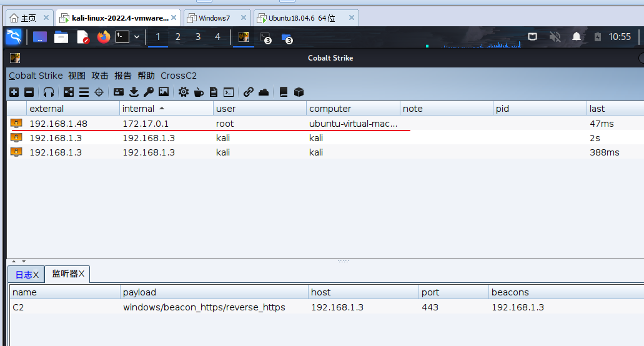This screenshot has height=346, width=644.
Task: Open the notifications bell icon
Action: click(577, 37)
